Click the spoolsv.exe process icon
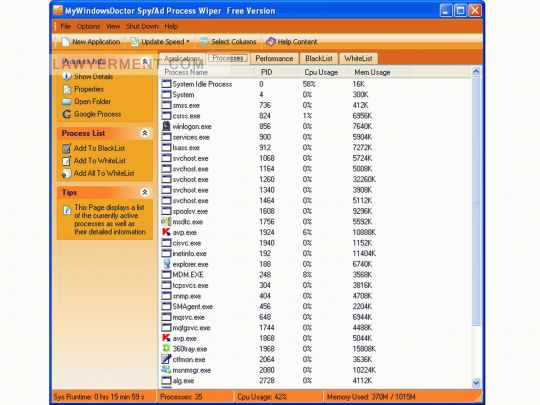This screenshot has height=405, width=540. click(166, 211)
